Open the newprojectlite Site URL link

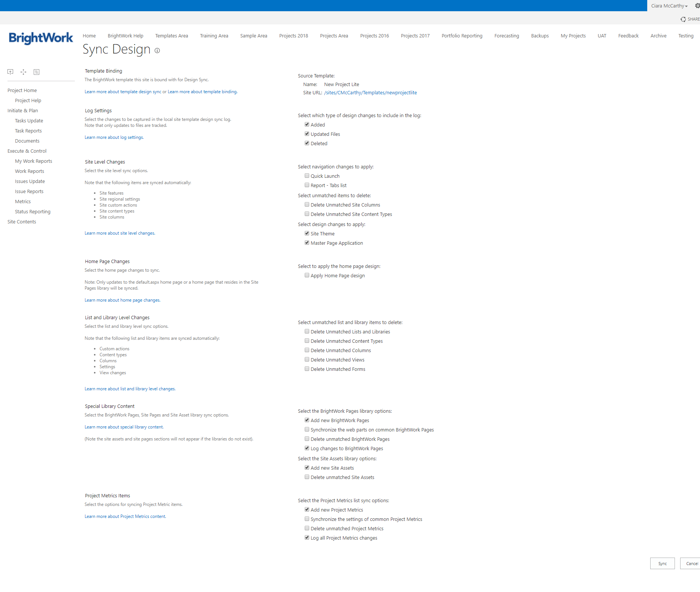pos(371,92)
